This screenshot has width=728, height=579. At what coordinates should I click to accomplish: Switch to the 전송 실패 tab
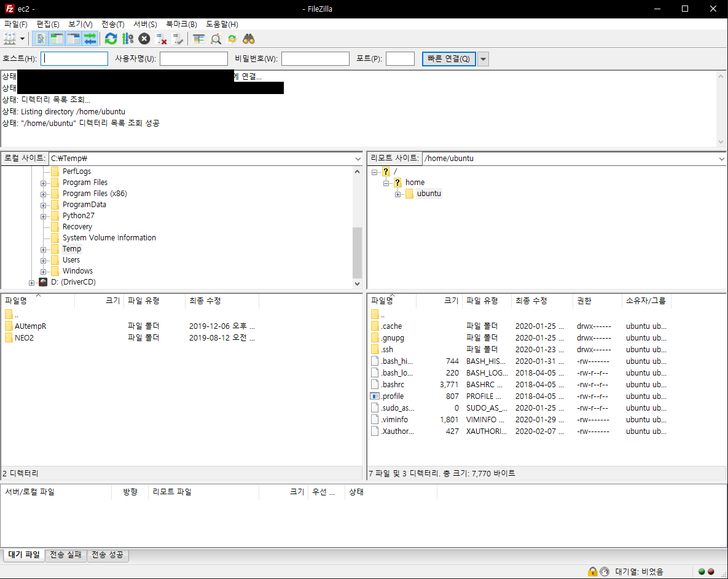(66, 555)
